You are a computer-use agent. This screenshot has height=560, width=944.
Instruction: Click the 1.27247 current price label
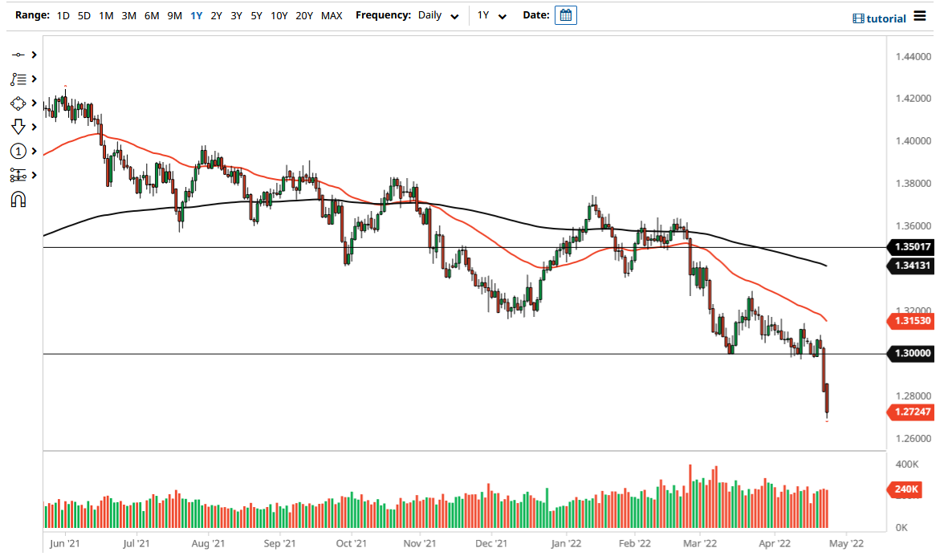point(911,412)
